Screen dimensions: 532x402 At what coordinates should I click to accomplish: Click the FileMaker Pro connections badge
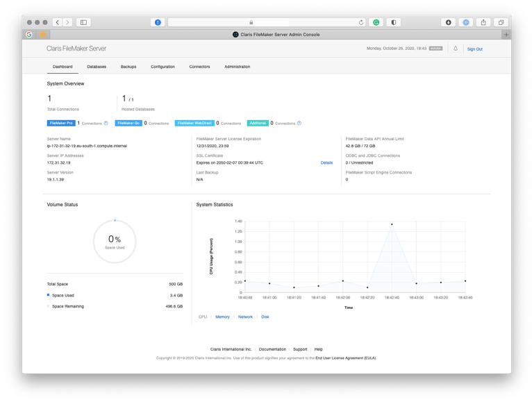coord(61,123)
